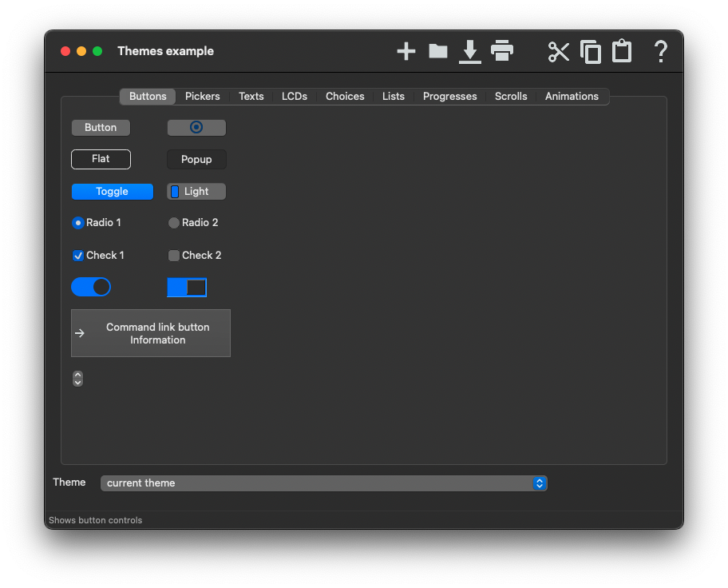Select the Radio 2 option
This screenshot has width=728, height=588.
coord(174,223)
